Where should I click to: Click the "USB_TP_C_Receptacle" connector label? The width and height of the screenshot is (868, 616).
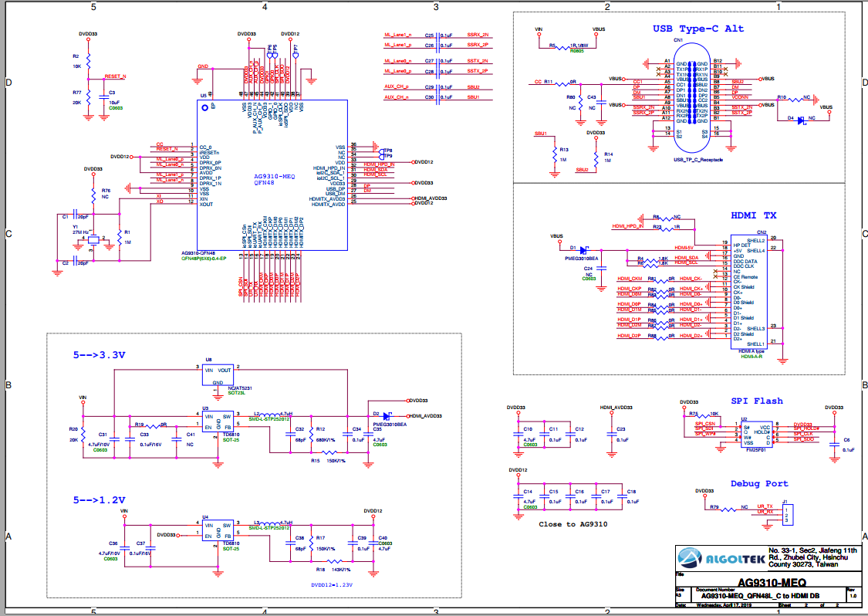click(697, 160)
